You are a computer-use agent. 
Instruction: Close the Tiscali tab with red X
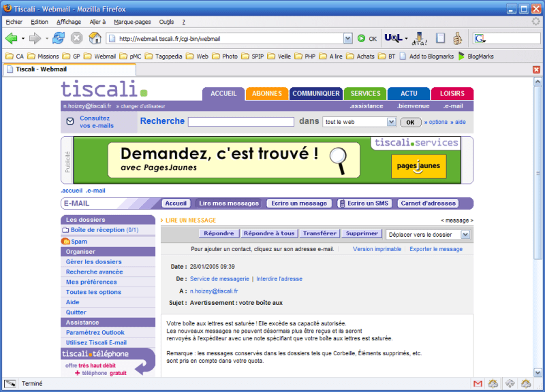coord(536,69)
